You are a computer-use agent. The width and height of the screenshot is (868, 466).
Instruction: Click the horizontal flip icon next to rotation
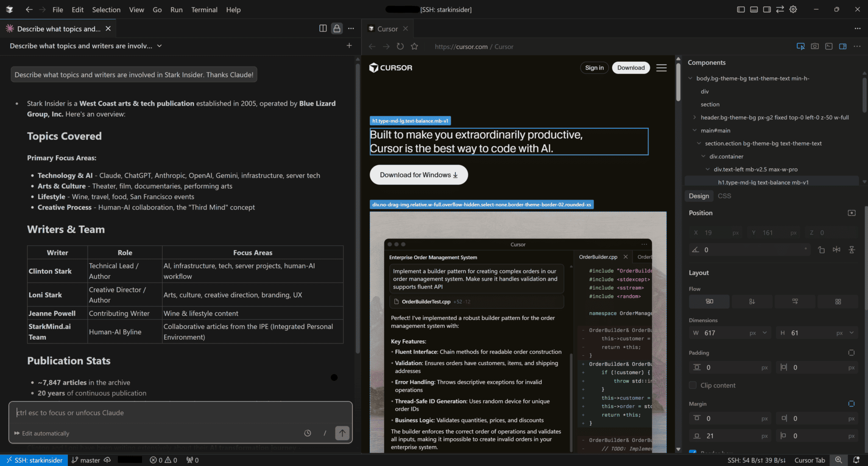837,250
